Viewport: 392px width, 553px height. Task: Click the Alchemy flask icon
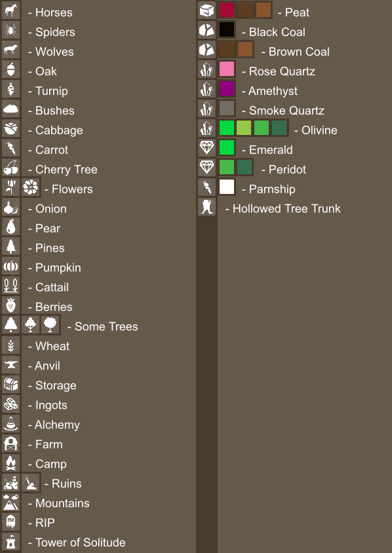coord(10,423)
